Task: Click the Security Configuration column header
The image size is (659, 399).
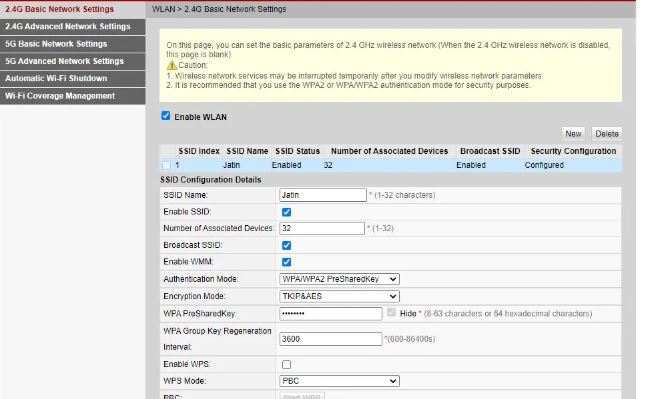Action: tap(573, 151)
